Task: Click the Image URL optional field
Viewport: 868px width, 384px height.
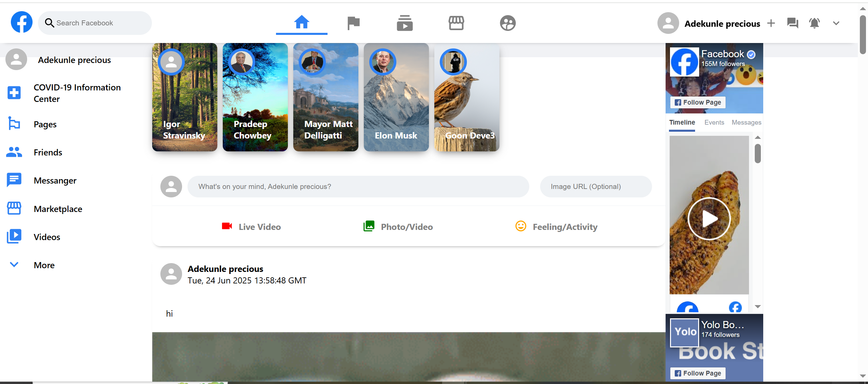Action: pos(595,187)
